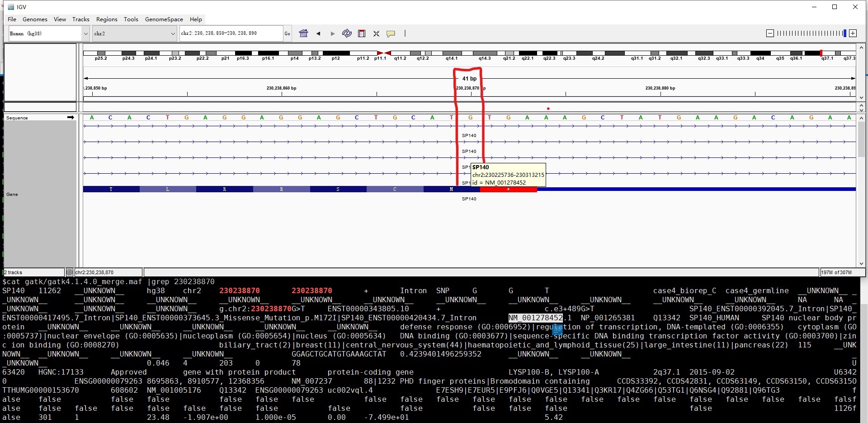Select the Sequence track name
Viewport: 868px width, 423px height.
pos(17,118)
